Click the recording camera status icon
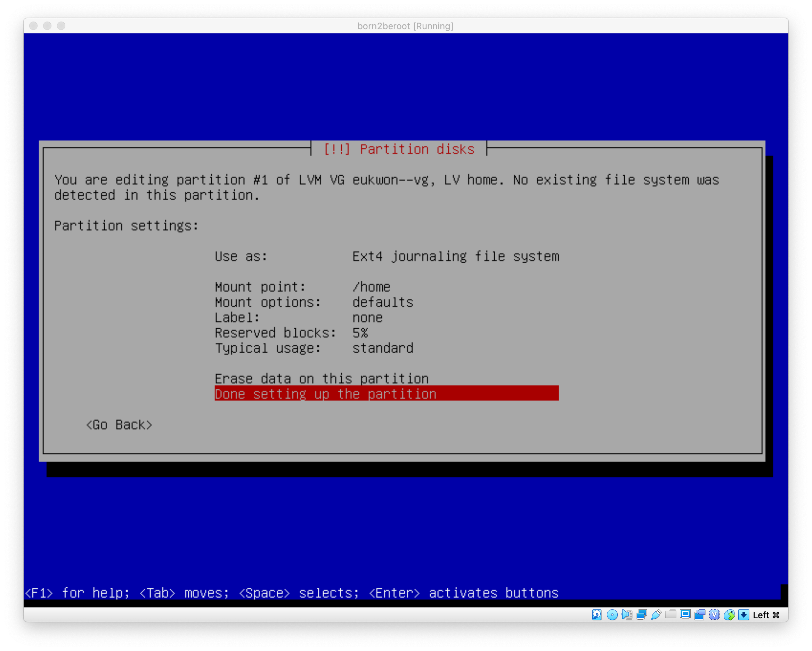The width and height of the screenshot is (812, 651). (x=700, y=615)
